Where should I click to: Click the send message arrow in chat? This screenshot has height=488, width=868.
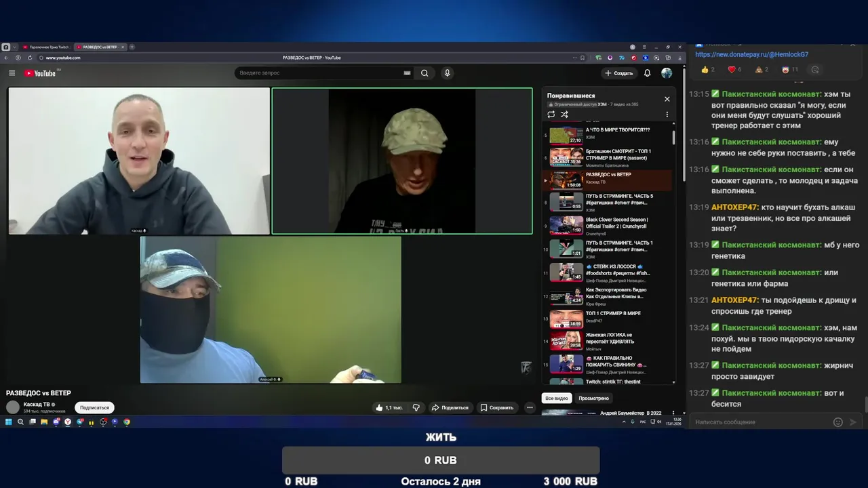853,422
